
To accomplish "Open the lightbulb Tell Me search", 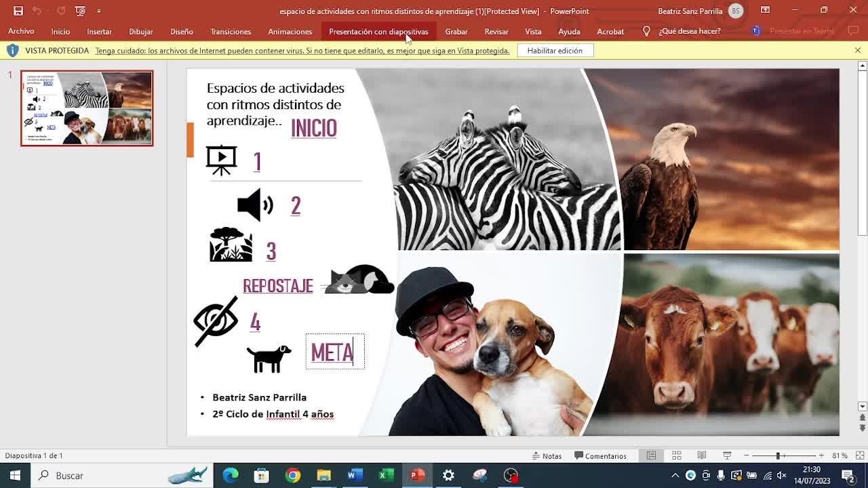I will pos(646,31).
